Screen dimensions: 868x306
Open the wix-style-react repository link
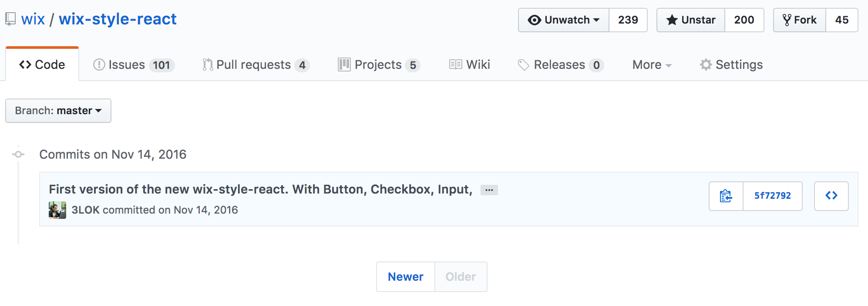118,19
